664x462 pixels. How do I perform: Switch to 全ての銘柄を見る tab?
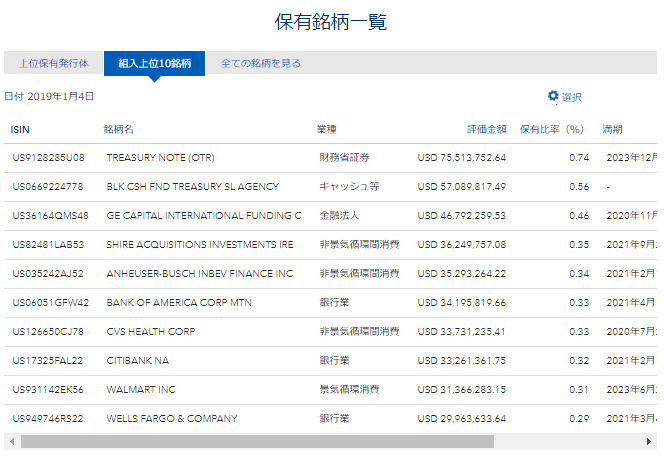pos(260,64)
